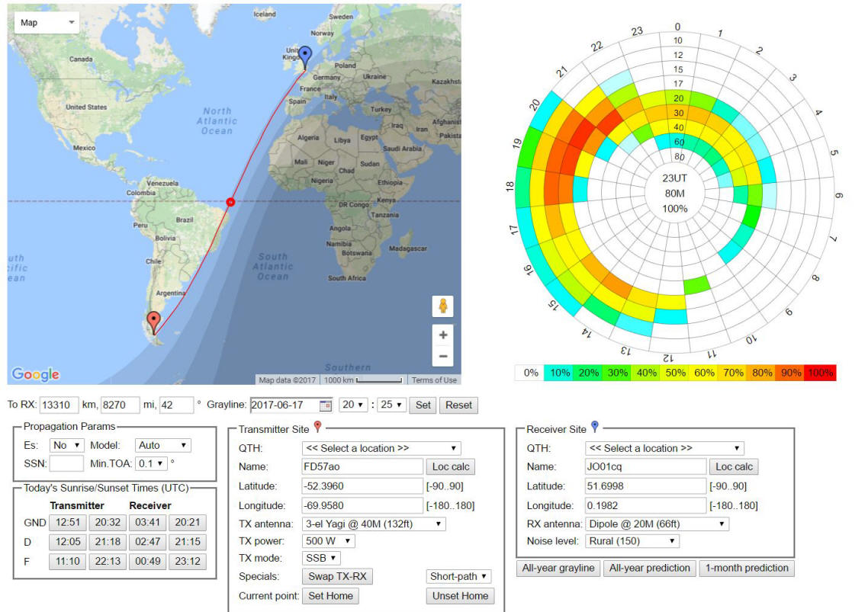Select the Es option dropdown
Viewport: 868px width, 612px height.
tap(66, 445)
